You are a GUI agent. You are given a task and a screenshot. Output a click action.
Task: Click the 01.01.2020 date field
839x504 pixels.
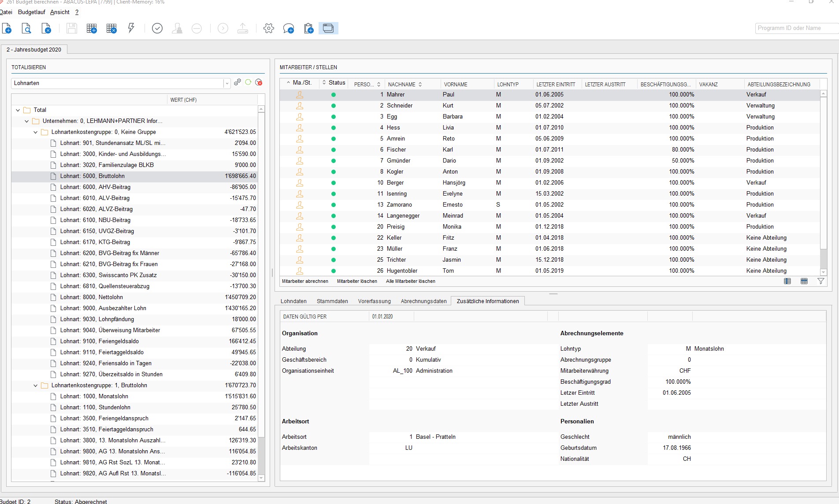(x=391, y=317)
